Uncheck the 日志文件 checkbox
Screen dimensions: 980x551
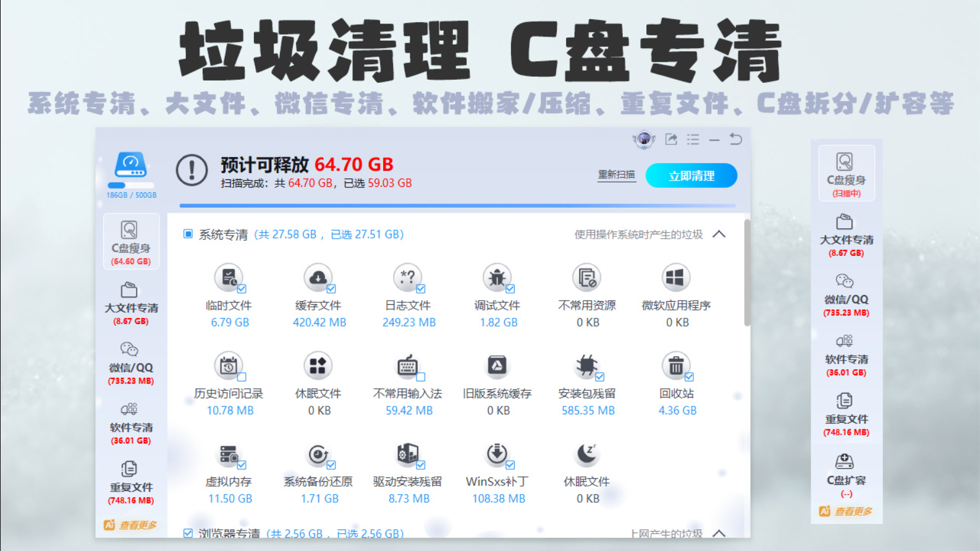pos(421,289)
